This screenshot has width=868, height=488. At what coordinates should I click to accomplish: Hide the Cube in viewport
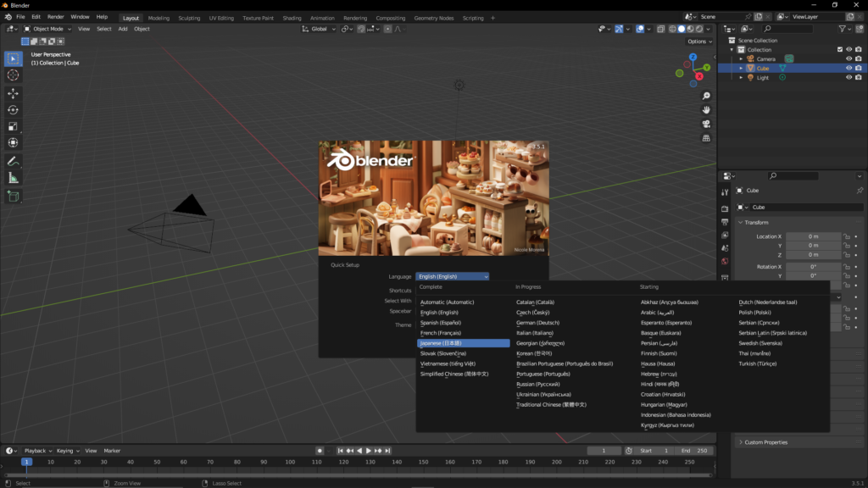point(849,68)
